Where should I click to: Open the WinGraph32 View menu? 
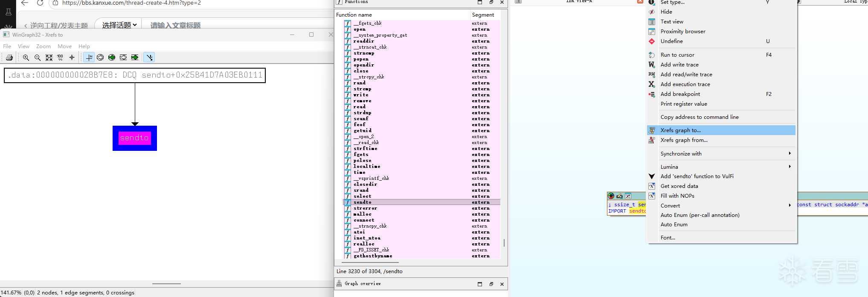(x=24, y=46)
